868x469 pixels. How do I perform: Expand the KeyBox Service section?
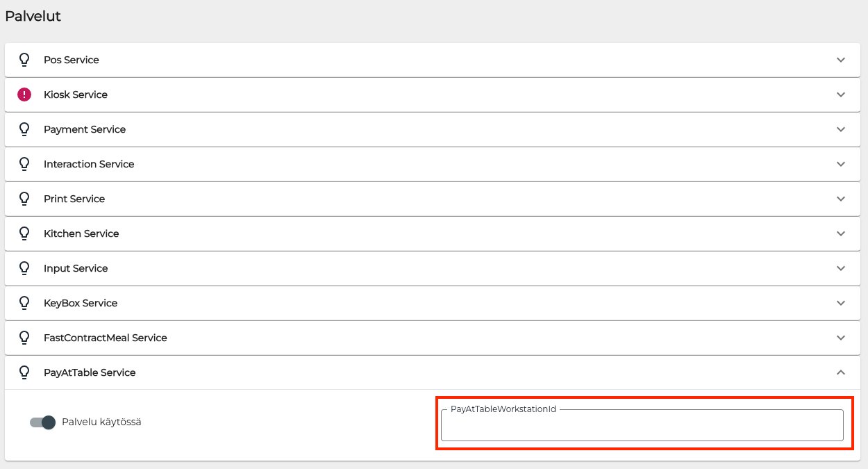click(x=841, y=303)
